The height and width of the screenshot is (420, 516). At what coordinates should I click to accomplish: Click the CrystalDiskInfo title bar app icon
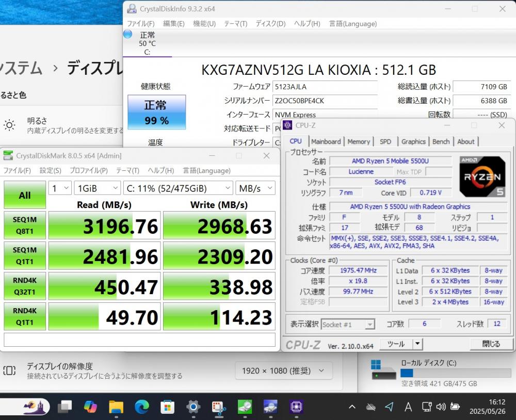point(132,9)
